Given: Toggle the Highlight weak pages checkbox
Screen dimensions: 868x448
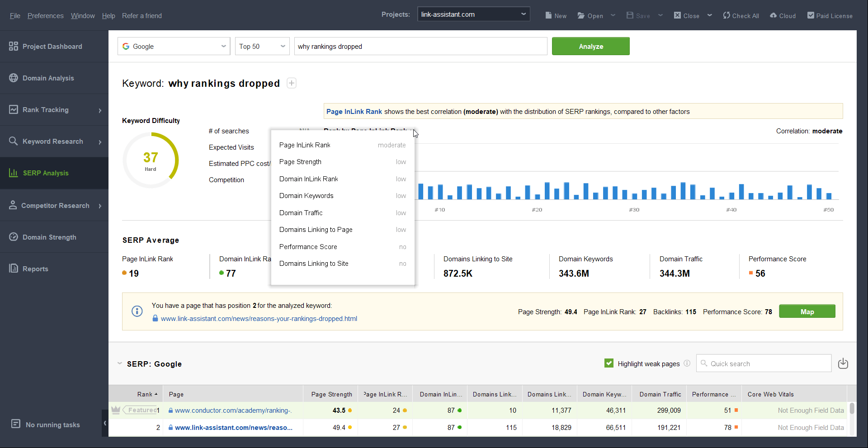Looking at the screenshot, I should (609, 363).
